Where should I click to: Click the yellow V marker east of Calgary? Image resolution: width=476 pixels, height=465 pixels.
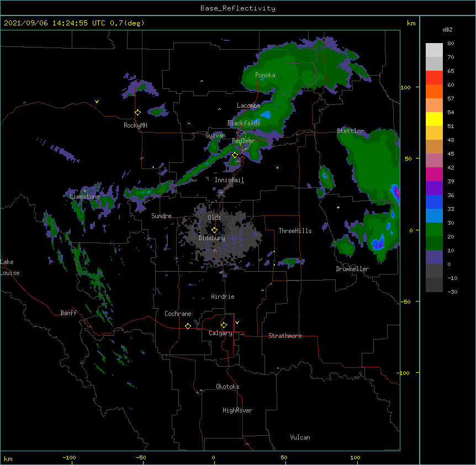[237, 323]
